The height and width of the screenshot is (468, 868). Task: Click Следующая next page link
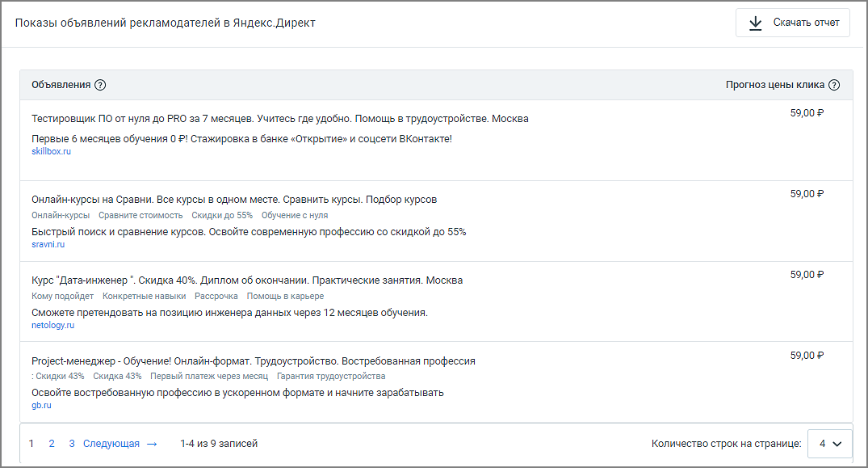[111, 444]
